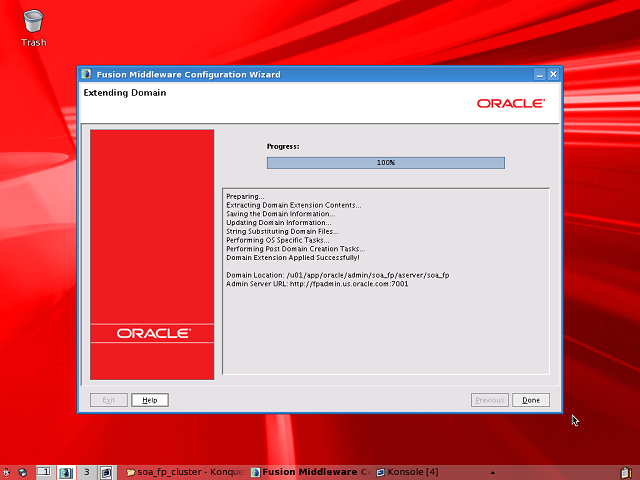
Task: Open Help in the configuration wizard
Action: tap(150, 400)
